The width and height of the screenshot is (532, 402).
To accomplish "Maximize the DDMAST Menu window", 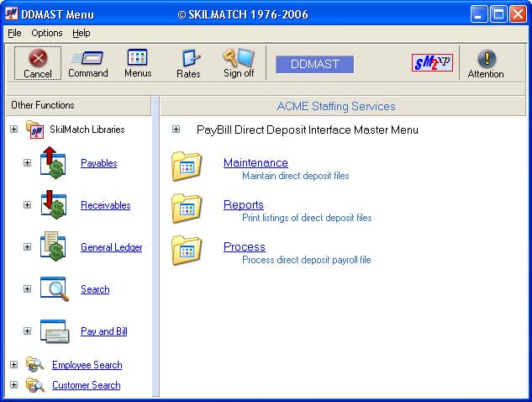I will (x=498, y=14).
